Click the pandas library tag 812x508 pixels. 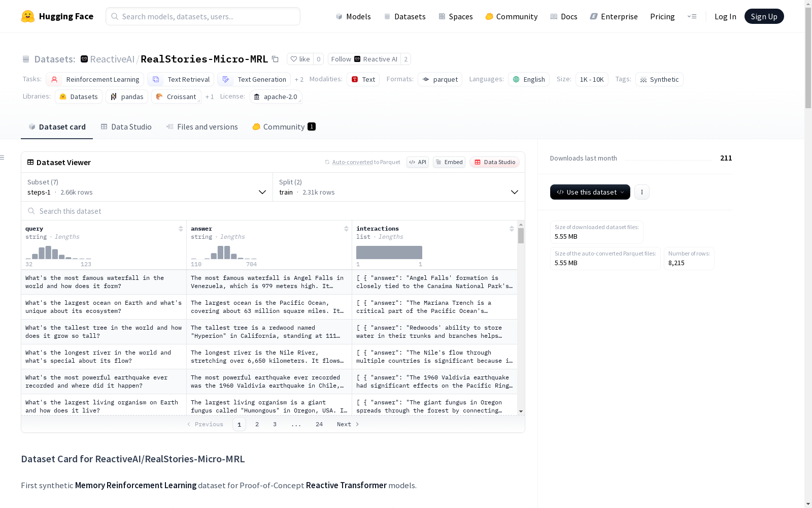tap(127, 97)
